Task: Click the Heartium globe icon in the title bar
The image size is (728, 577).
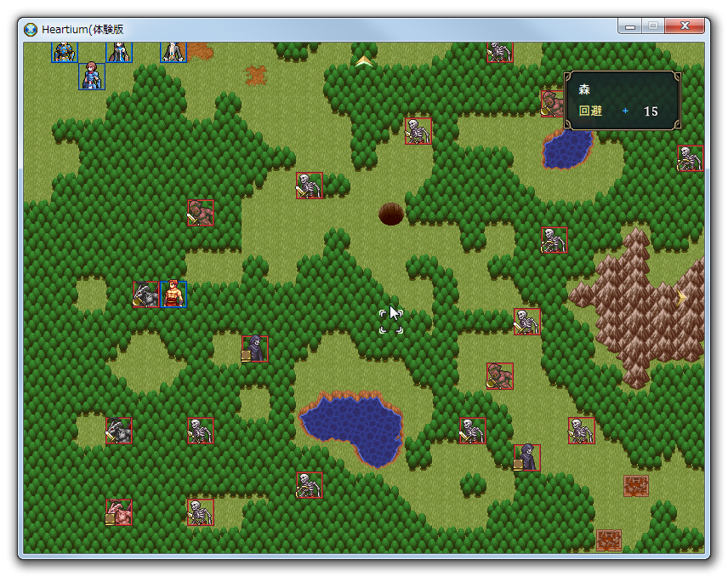Action: click(x=31, y=29)
